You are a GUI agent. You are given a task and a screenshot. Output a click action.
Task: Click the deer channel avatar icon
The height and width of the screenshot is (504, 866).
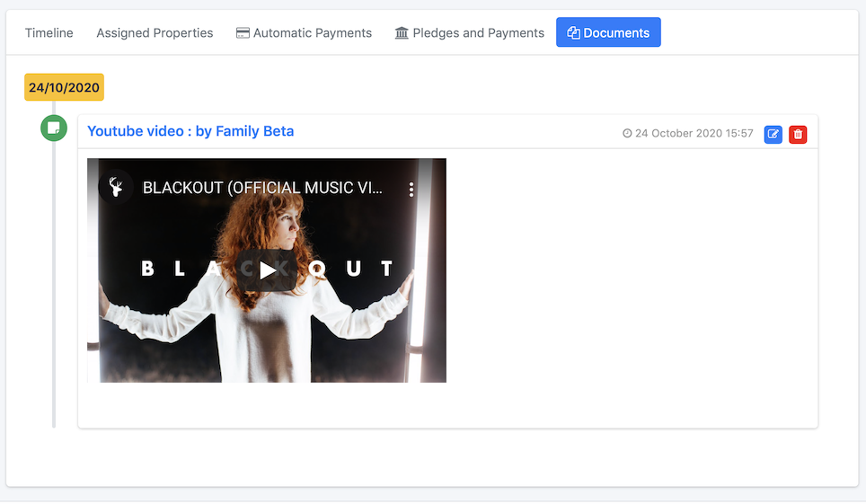(x=115, y=188)
